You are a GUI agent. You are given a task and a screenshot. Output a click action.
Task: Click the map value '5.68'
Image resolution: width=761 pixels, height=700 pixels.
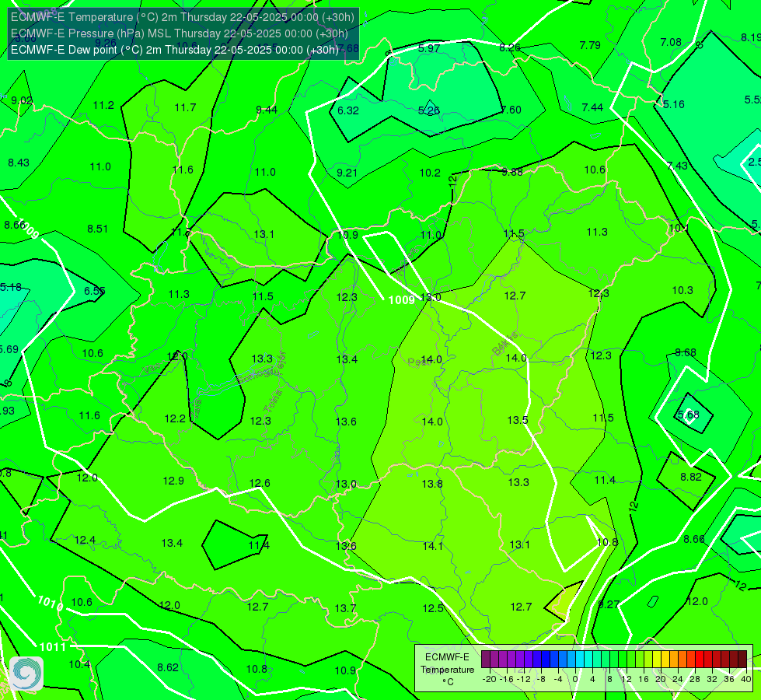pos(688,415)
